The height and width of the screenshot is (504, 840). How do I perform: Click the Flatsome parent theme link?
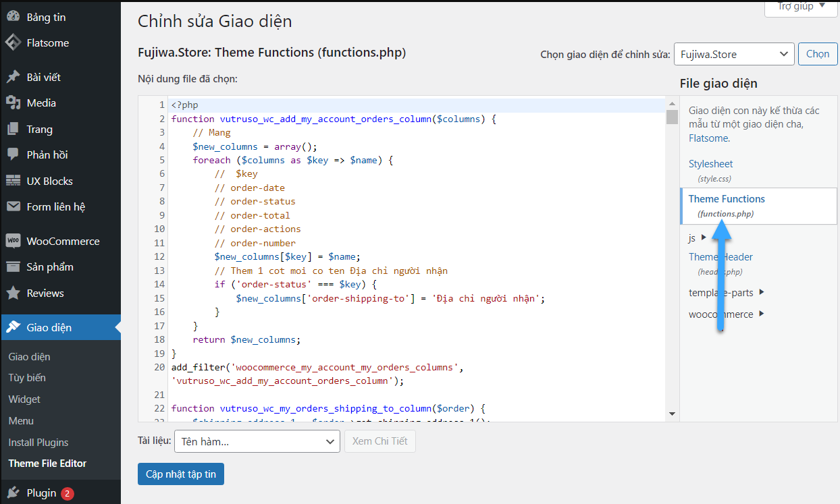[x=708, y=138]
